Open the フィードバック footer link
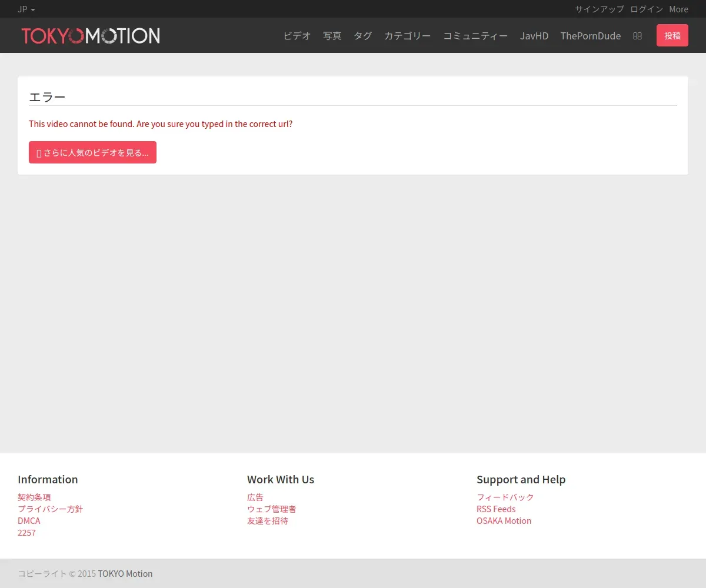 tap(505, 497)
